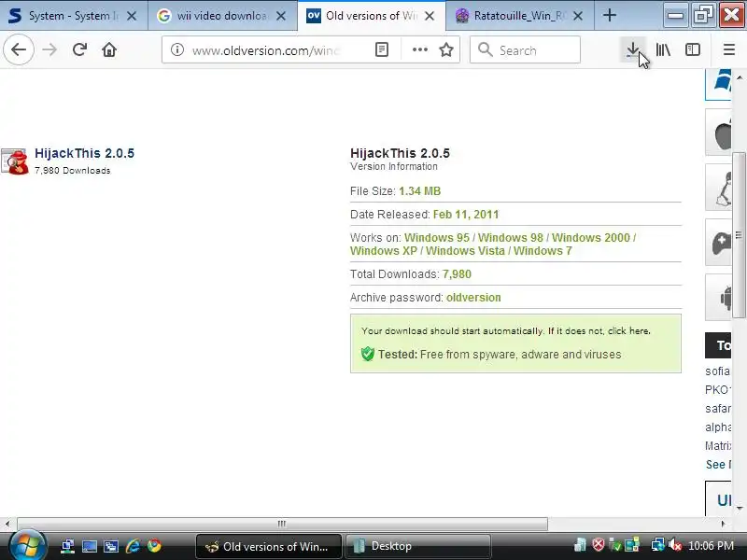Select the games controller sidebar icon
747x560 pixels.
(x=718, y=243)
